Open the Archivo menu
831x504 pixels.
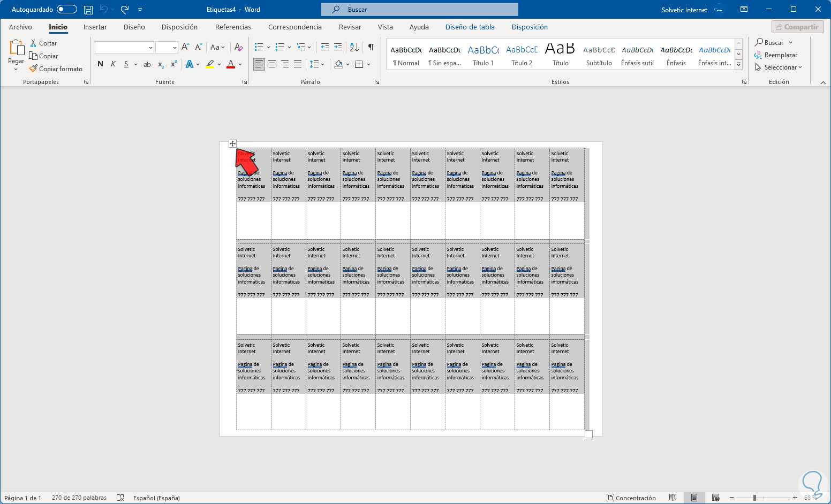click(20, 27)
